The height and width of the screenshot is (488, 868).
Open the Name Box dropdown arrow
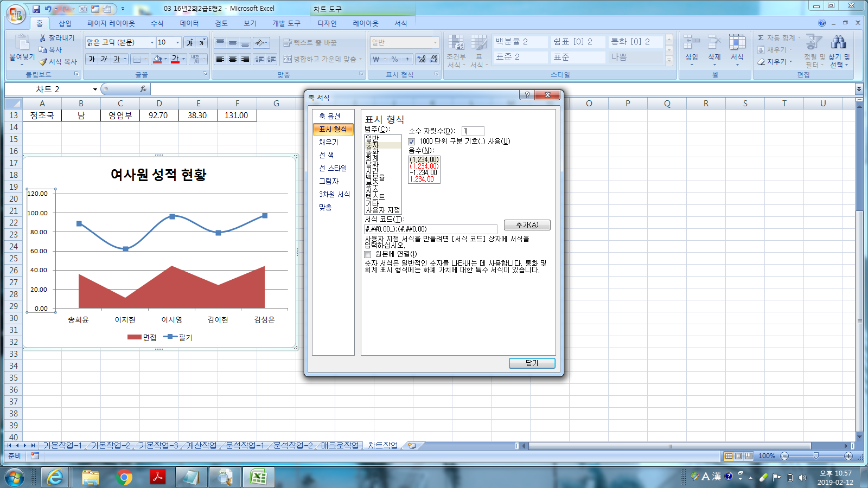[95, 89]
